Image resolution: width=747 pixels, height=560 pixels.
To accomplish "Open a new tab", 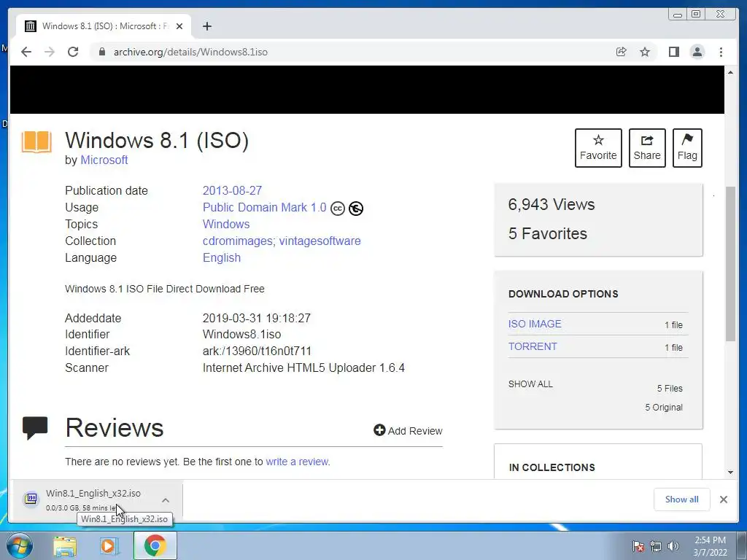I will [206, 26].
